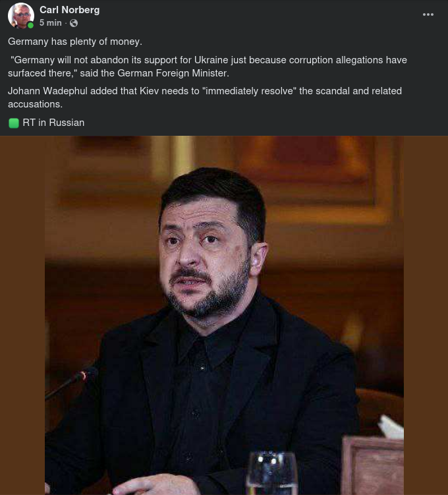Screen dimensions: 448x495
Task: Open the attached post photo
Action: [224, 315]
